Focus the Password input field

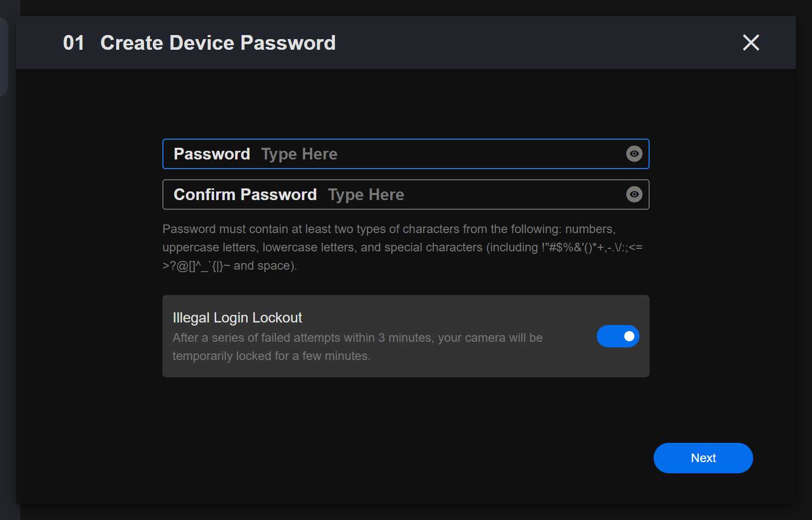coord(406,154)
